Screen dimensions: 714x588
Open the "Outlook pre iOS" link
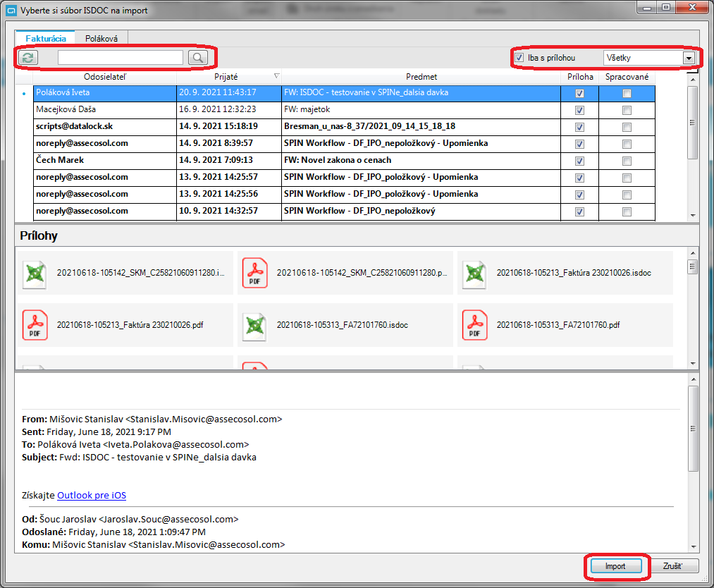(91, 496)
